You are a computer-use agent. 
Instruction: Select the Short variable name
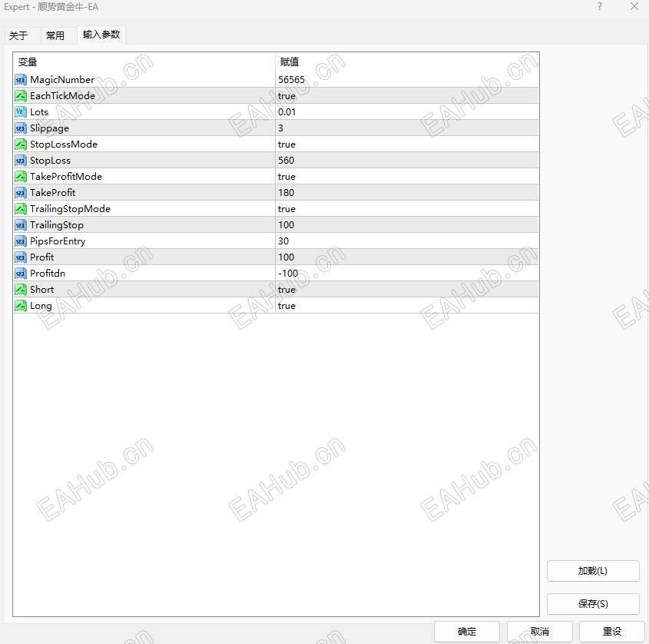pyautogui.click(x=41, y=290)
